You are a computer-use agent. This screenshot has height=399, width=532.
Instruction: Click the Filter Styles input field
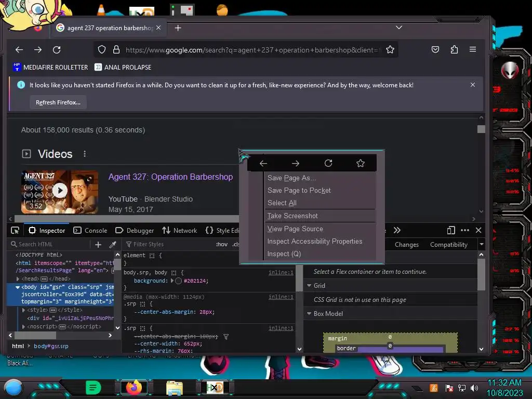[168, 244]
